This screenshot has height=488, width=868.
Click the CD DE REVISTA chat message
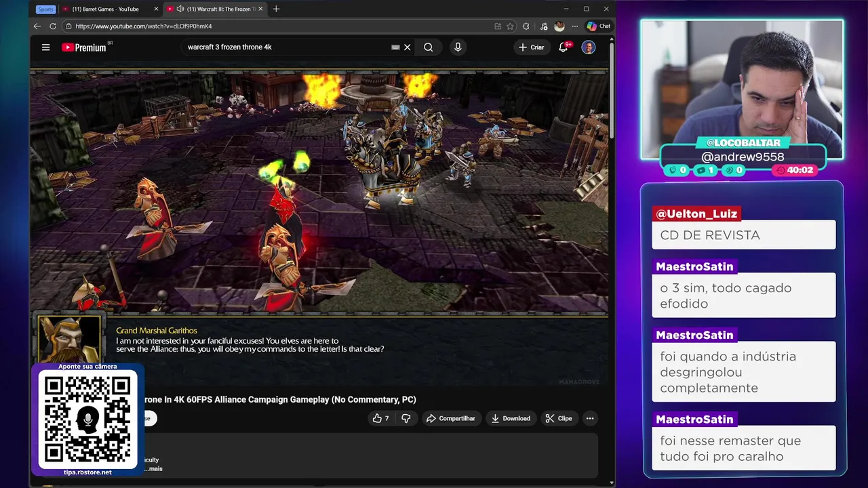pyautogui.click(x=744, y=235)
